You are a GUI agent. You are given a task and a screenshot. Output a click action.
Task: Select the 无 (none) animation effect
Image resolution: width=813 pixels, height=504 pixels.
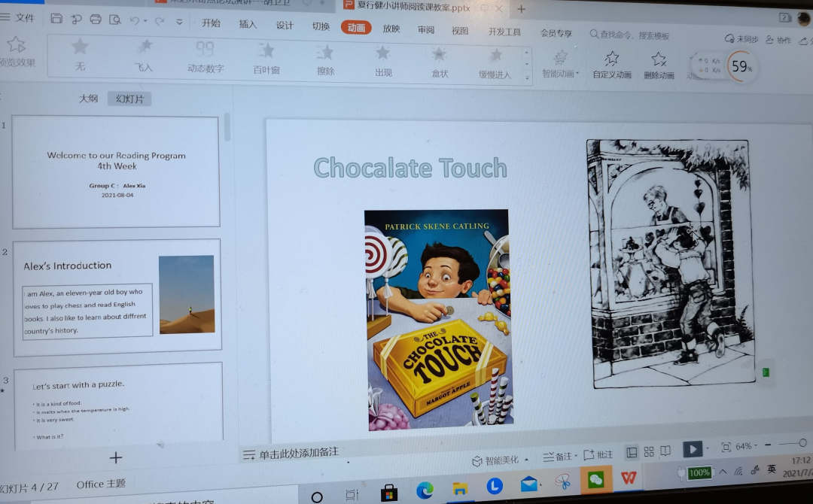(80, 54)
